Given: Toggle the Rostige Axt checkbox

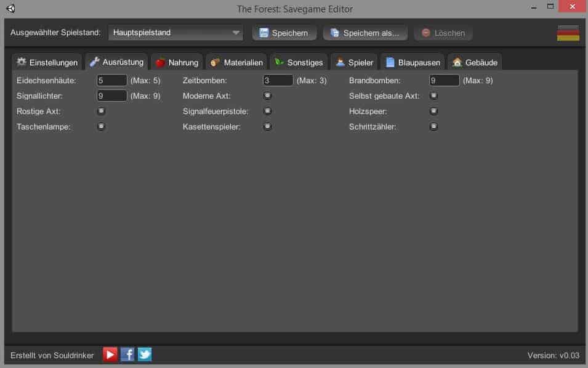Looking at the screenshot, I should 102,111.
